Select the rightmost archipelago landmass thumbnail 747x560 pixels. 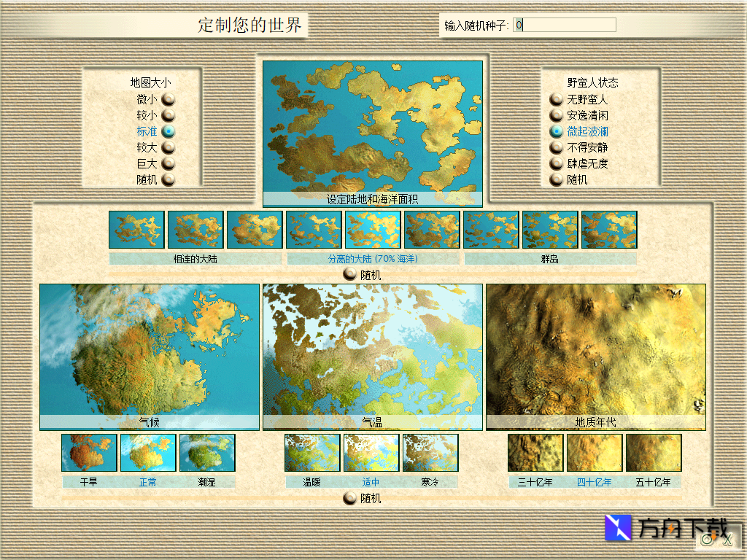coord(609,230)
